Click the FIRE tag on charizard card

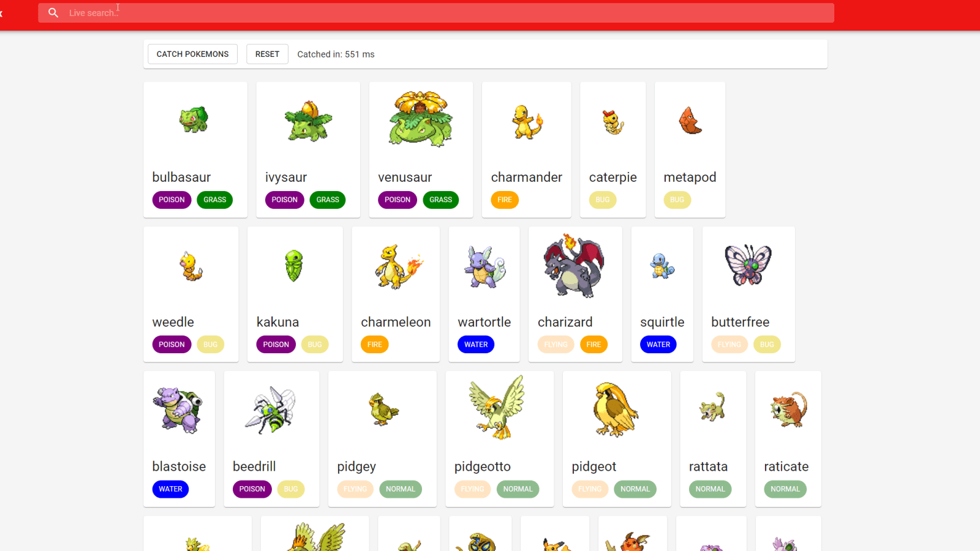click(594, 345)
